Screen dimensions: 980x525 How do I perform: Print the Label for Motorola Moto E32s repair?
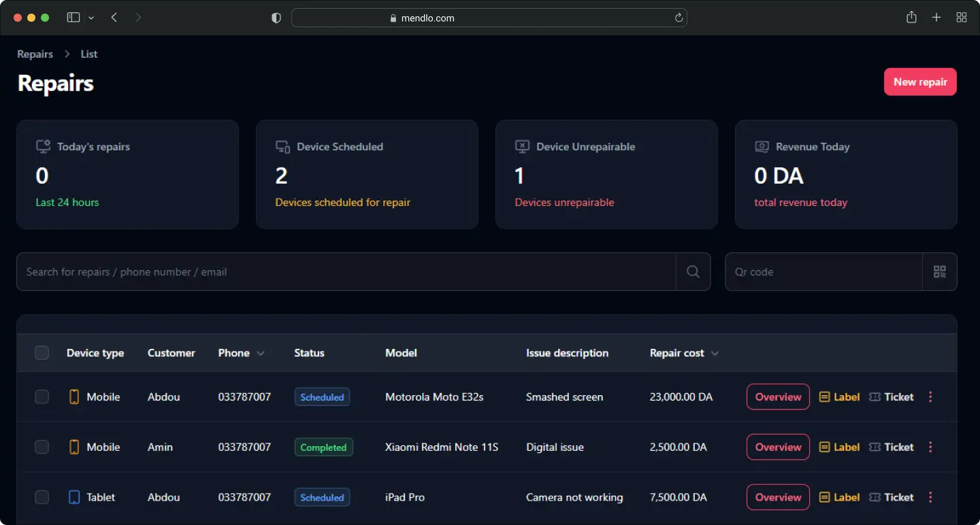coord(839,396)
